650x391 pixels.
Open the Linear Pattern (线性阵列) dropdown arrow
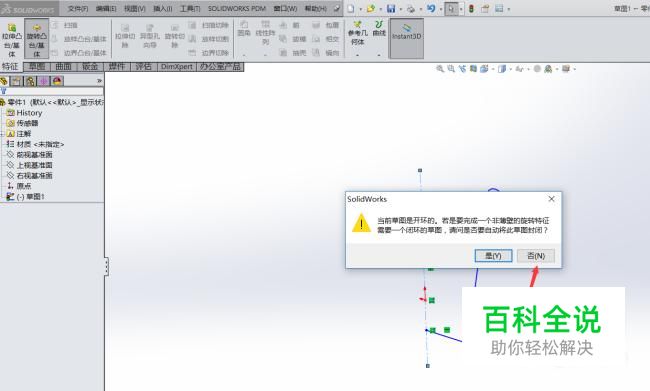click(265, 55)
